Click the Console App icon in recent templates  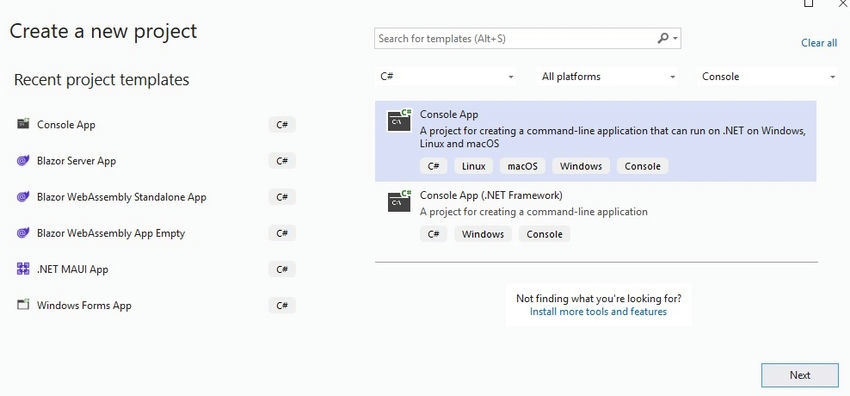click(x=23, y=124)
